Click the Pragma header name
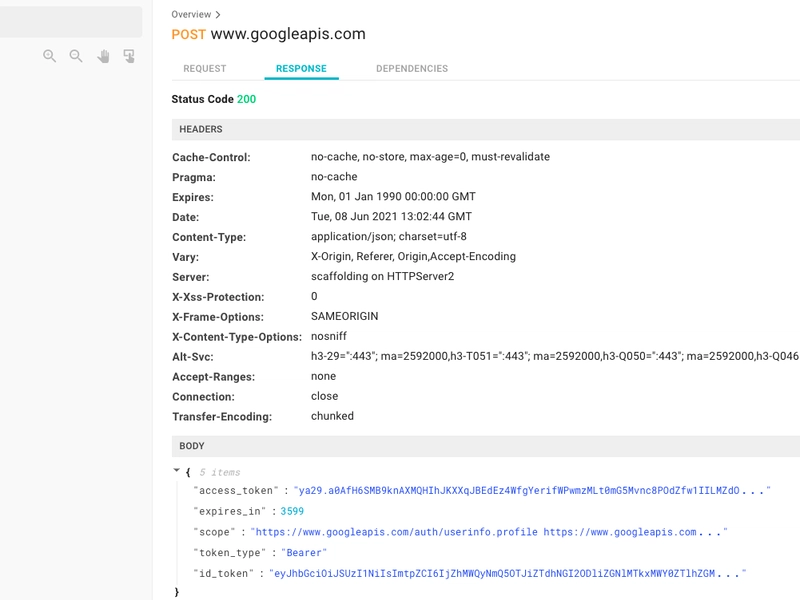800x600 pixels. [x=194, y=177]
